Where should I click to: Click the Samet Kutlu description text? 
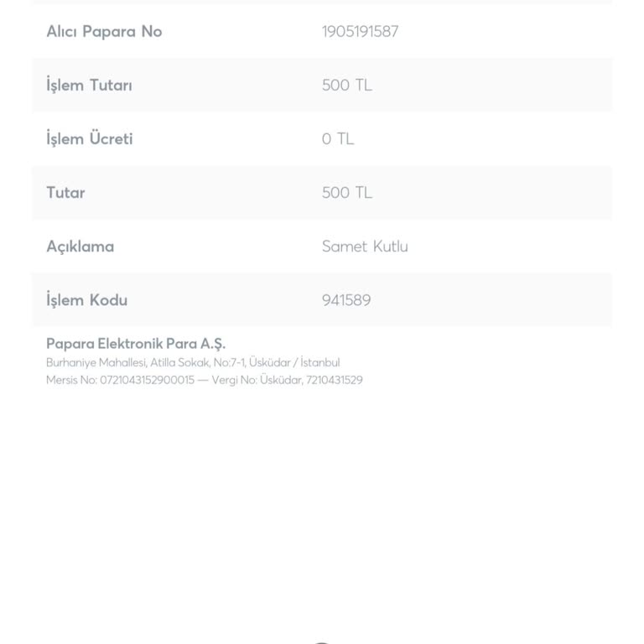click(365, 246)
